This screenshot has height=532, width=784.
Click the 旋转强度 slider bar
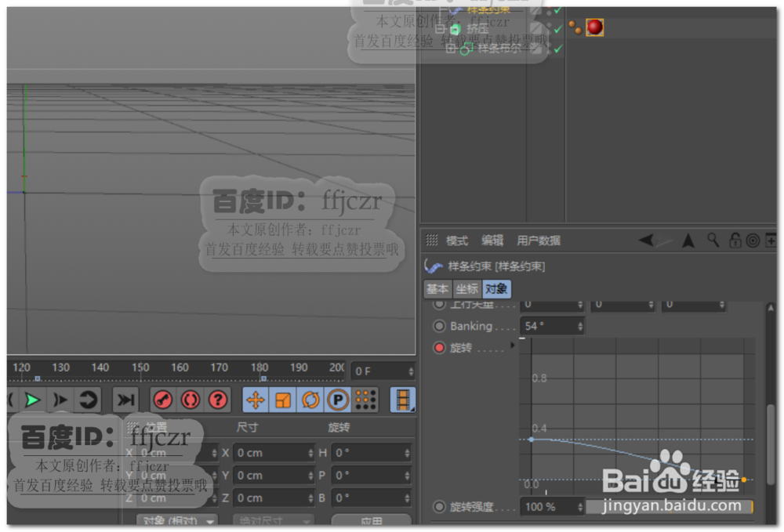(x=670, y=507)
